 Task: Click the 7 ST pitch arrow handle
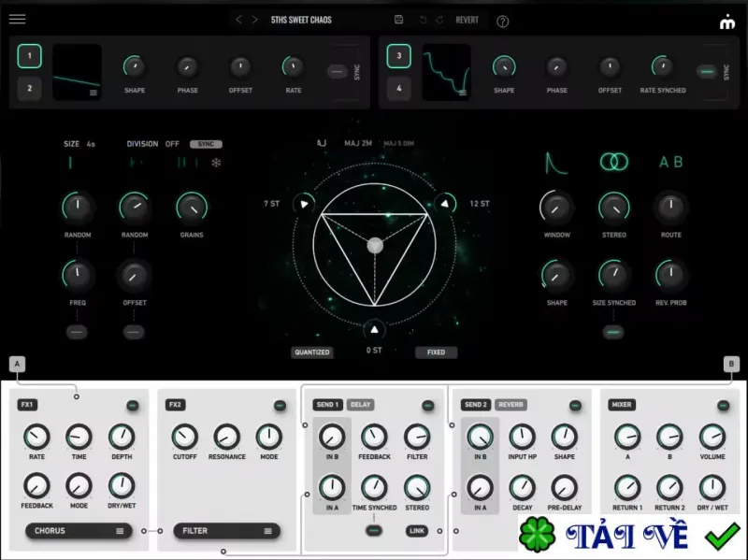(x=303, y=204)
